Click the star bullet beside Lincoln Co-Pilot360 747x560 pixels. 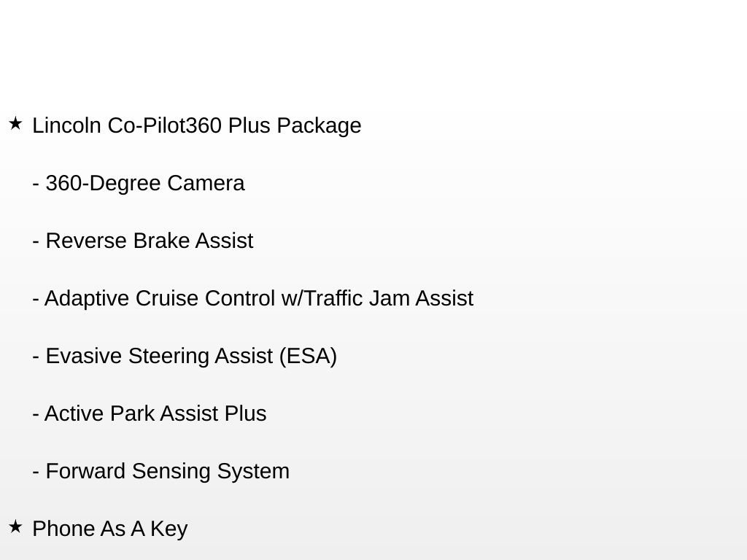coord(15,124)
